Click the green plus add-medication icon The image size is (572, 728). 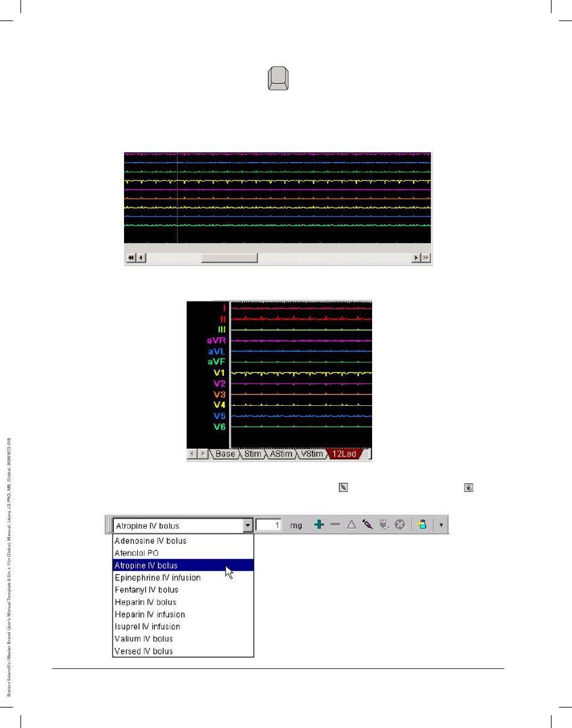(x=319, y=525)
